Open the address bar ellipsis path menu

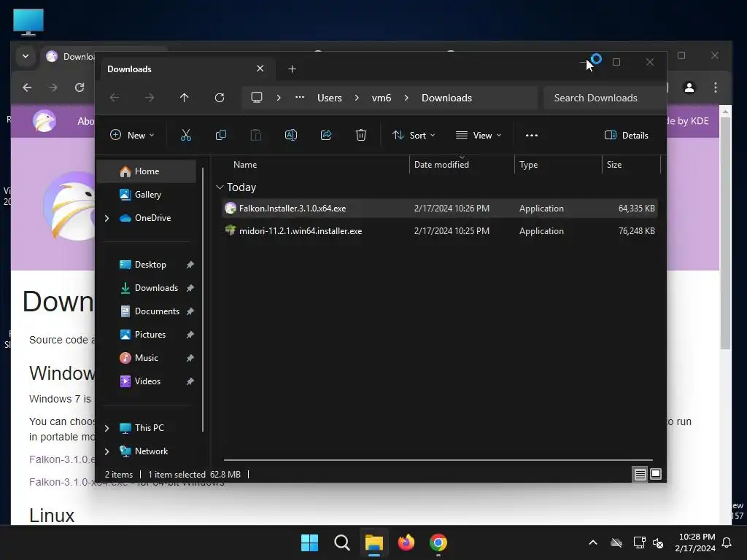click(x=300, y=97)
